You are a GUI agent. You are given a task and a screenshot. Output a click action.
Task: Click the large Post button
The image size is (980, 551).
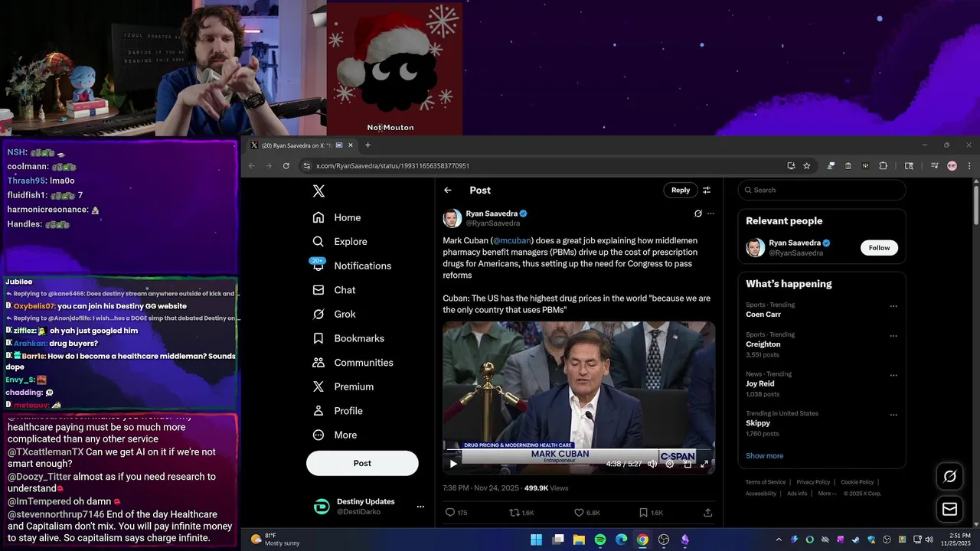tap(362, 463)
